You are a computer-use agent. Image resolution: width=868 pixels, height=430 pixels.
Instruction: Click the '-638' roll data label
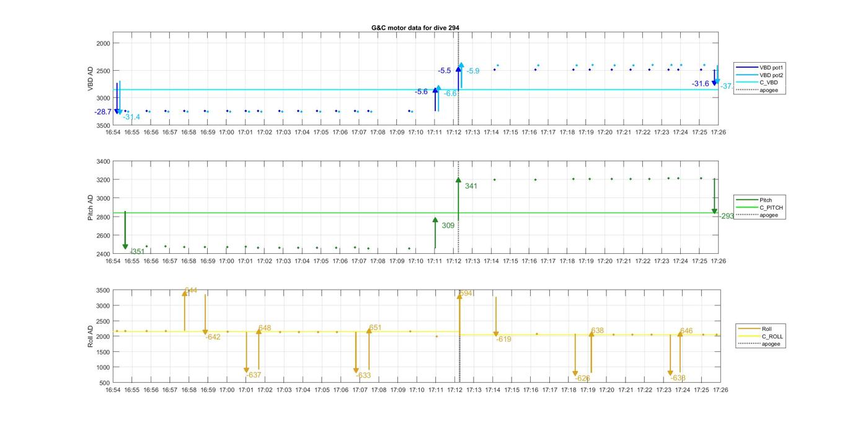(x=678, y=378)
